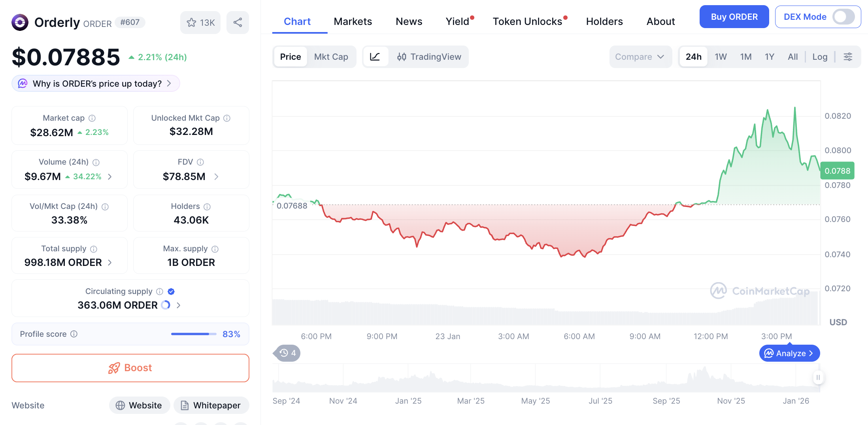The image size is (868, 425).
Task: Select the line chart view icon
Action: click(x=375, y=57)
